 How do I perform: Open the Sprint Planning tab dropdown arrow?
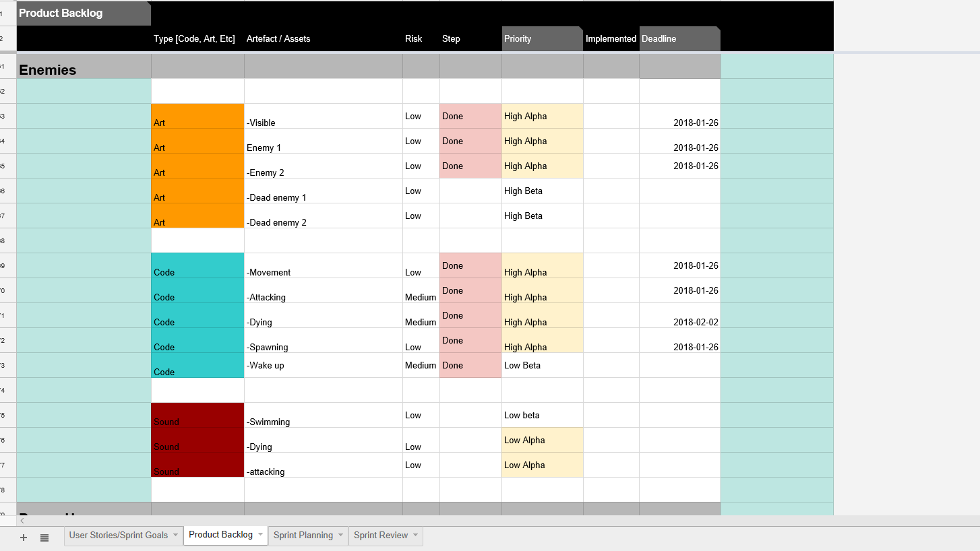pos(341,536)
